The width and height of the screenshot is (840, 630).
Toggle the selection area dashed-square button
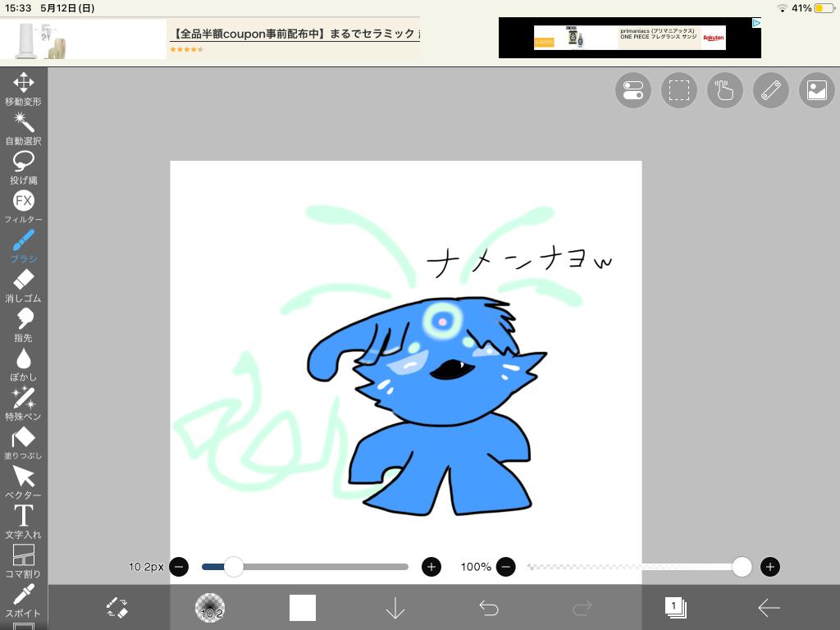coord(678,90)
